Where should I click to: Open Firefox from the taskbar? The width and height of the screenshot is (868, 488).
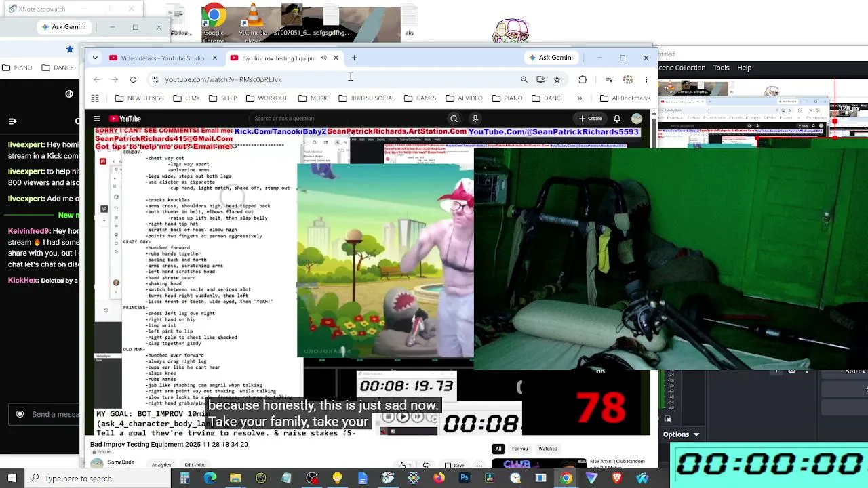point(439,479)
